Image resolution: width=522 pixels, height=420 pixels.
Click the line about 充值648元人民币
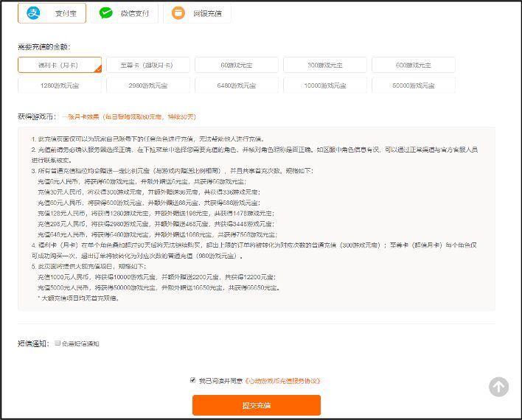(x=158, y=234)
